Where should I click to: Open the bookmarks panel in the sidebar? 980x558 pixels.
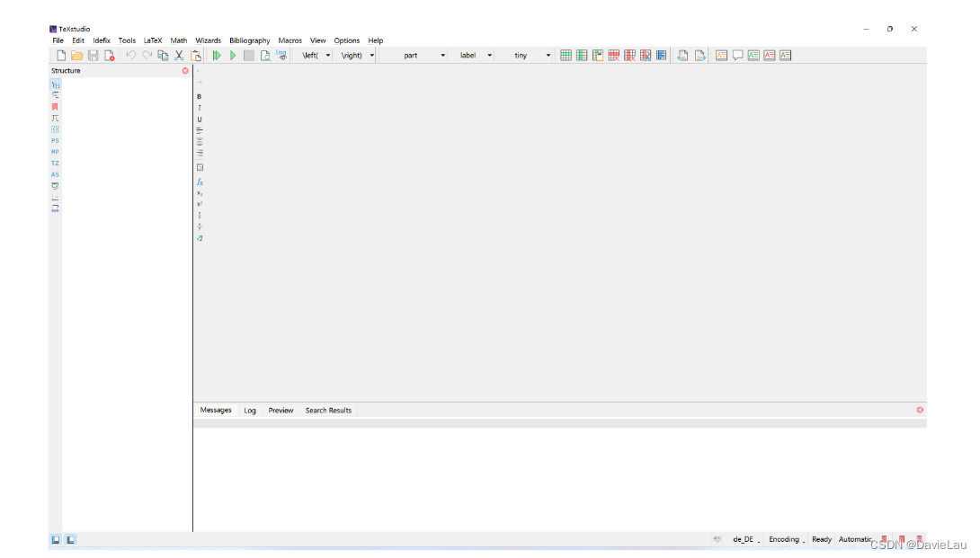(x=55, y=106)
